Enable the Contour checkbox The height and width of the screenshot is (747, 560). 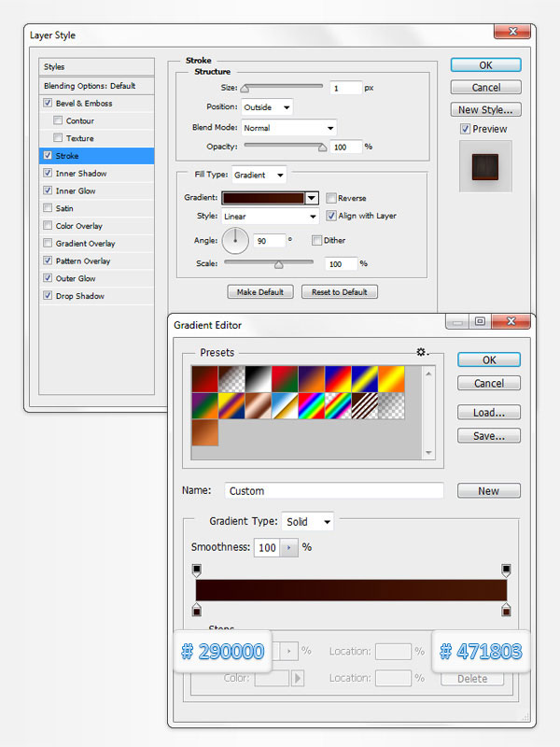pos(58,120)
